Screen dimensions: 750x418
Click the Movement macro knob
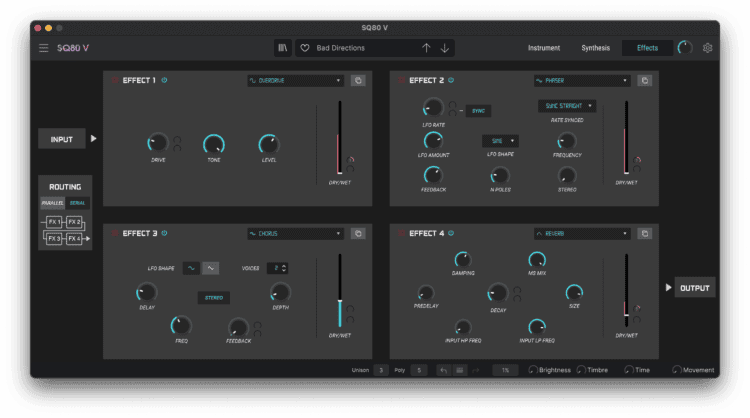click(x=676, y=370)
